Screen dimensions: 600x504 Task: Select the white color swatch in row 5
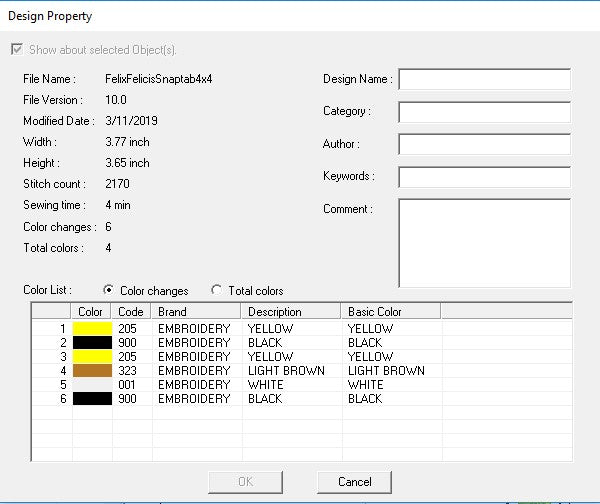pyautogui.click(x=92, y=385)
